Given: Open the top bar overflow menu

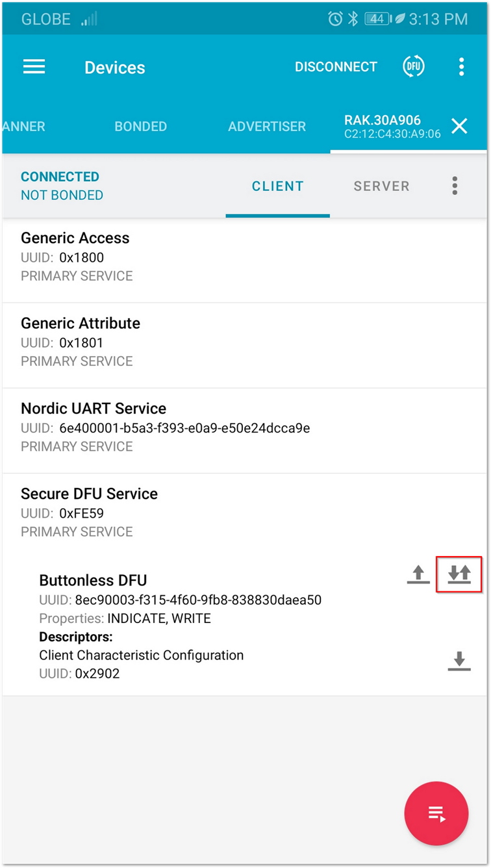Looking at the screenshot, I should tap(461, 67).
